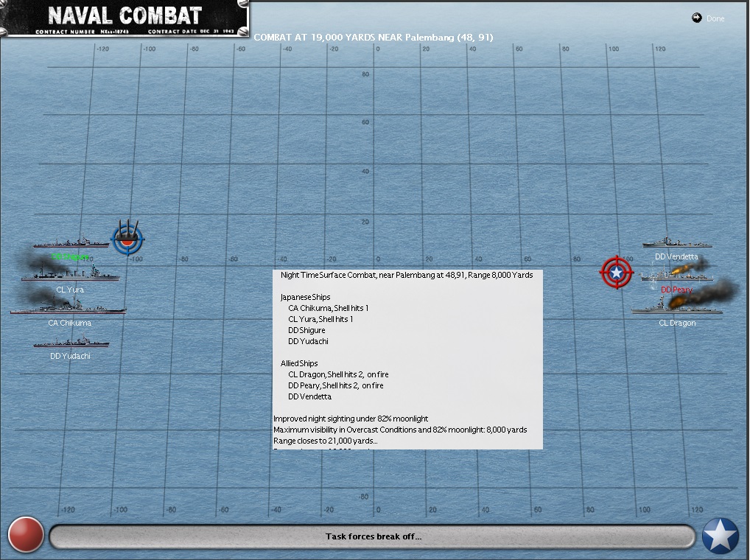Click the combat report text panel

[x=407, y=359]
